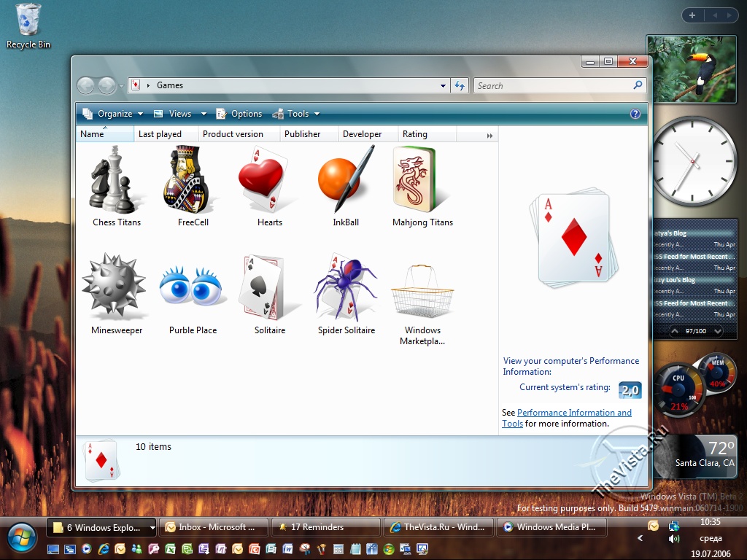This screenshot has width=747, height=560.
Task: Open Performance Information and Tools link
Action: pyautogui.click(x=567, y=418)
